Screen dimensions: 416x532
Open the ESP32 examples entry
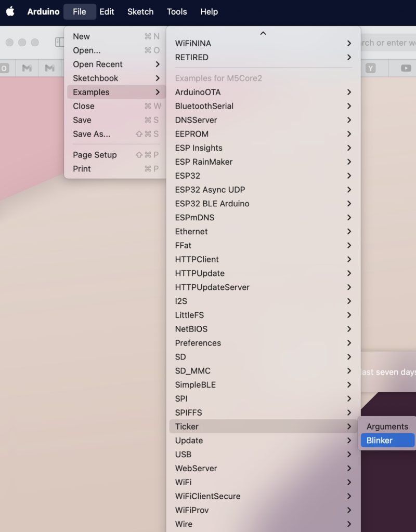[x=263, y=176]
